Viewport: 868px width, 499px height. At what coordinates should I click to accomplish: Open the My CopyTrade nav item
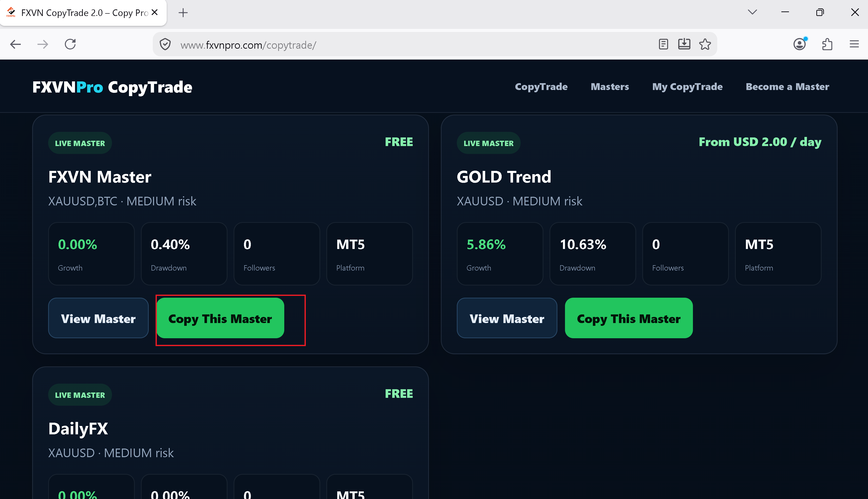click(688, 87)
